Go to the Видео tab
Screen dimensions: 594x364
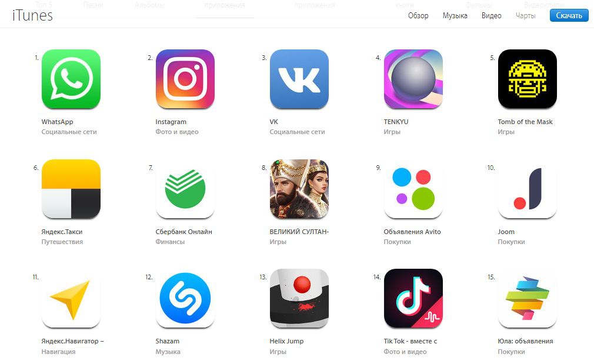click(491, 15)
